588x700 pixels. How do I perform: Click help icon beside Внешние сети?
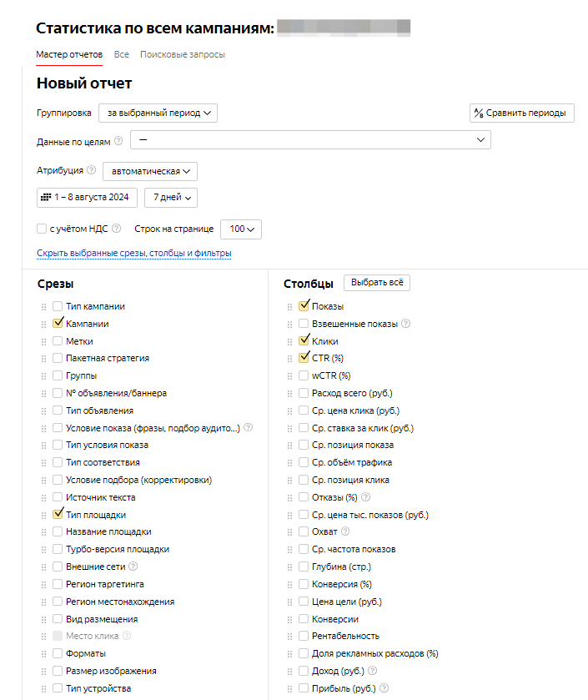tap(133, 566)
